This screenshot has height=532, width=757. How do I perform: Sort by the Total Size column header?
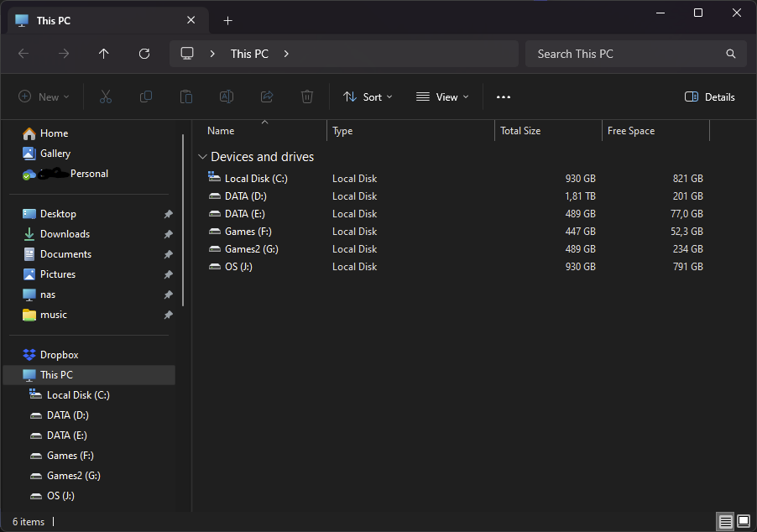pyautogui.click(x=548, y=131)
